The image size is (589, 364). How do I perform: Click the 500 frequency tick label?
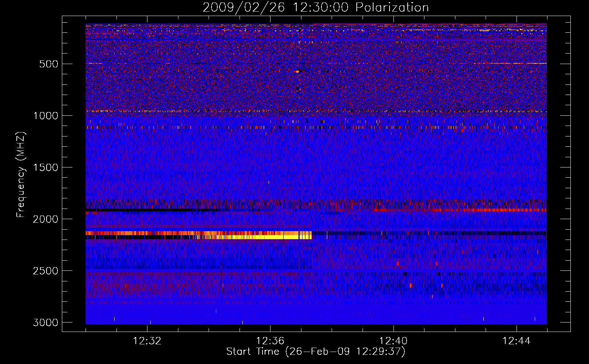(49, 64)
